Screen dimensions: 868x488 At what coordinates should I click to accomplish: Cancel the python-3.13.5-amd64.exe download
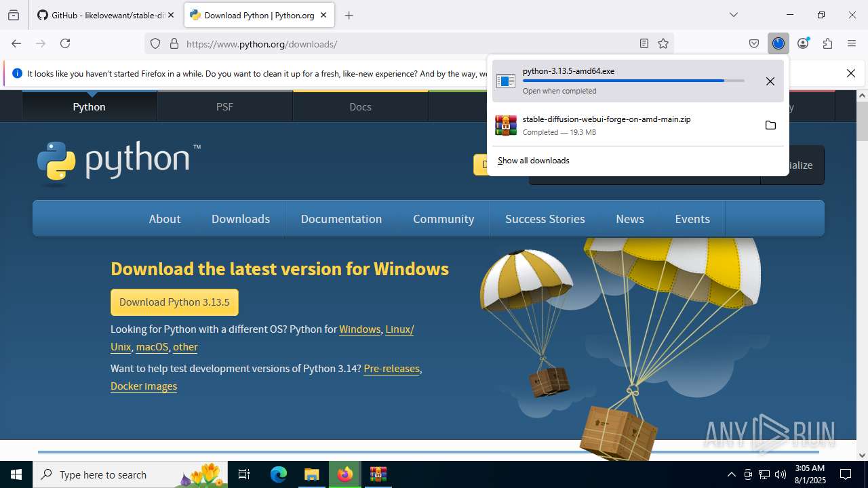(770, 81)
